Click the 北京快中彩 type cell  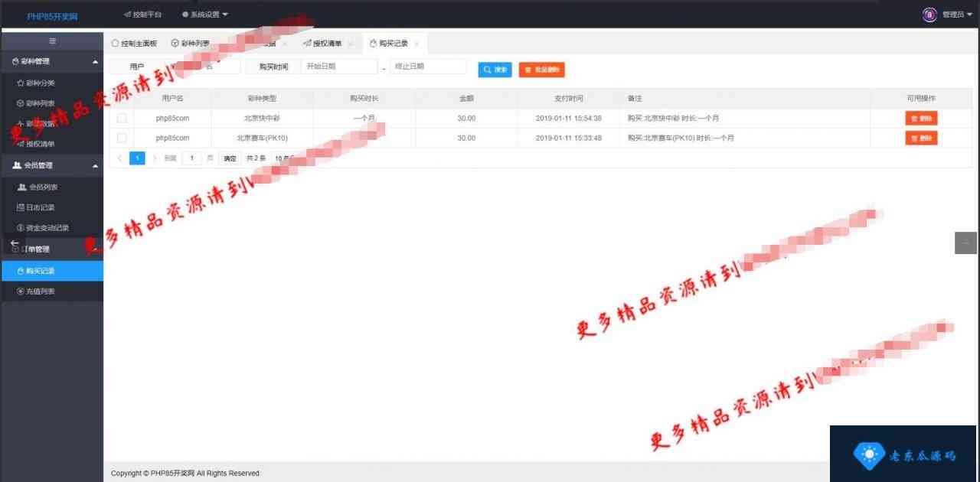coord(262,118)
